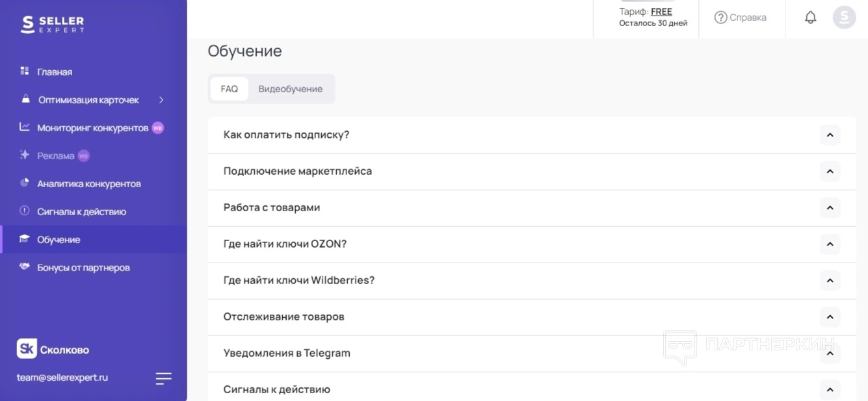Expand 'Где найти ключи OZON?' chevron
Viewport: 868px width, 401px height.
click(x=830, y=244)
